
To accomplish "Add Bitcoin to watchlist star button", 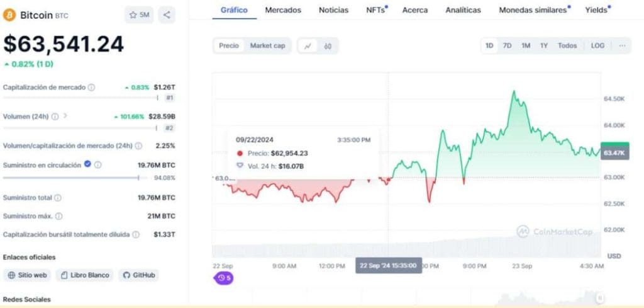I will 139,15.
